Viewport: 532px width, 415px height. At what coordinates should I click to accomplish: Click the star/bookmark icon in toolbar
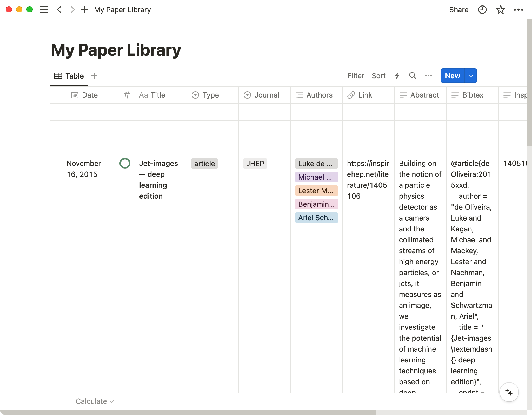point(501,10)
